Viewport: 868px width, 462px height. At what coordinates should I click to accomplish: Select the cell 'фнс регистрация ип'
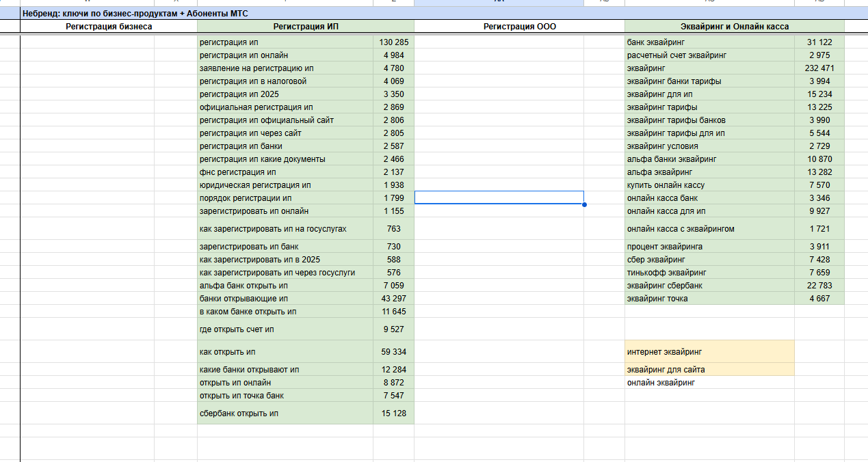pos(285,172)
